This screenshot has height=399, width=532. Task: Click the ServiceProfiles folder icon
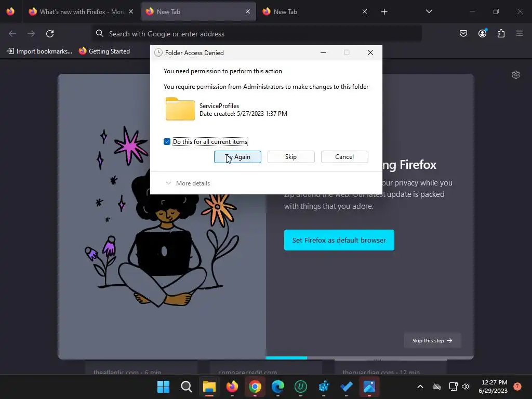(x=180, y=109)
